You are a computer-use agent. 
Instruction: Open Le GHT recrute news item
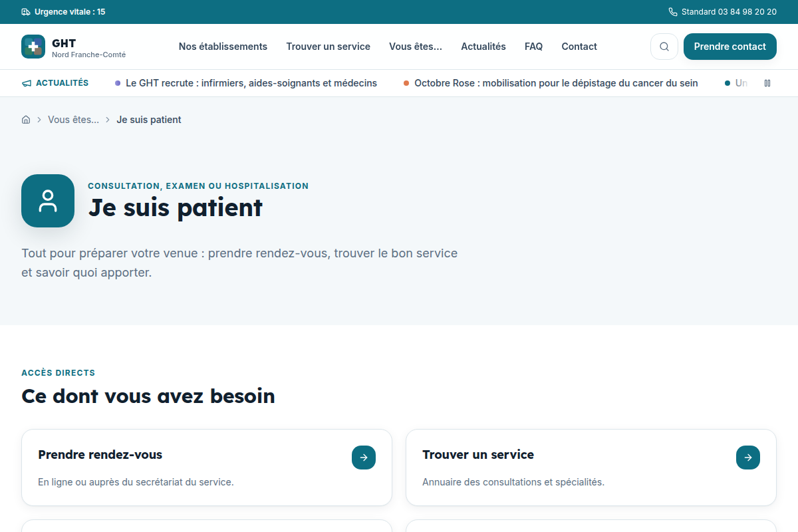click(x=246, y=83)
